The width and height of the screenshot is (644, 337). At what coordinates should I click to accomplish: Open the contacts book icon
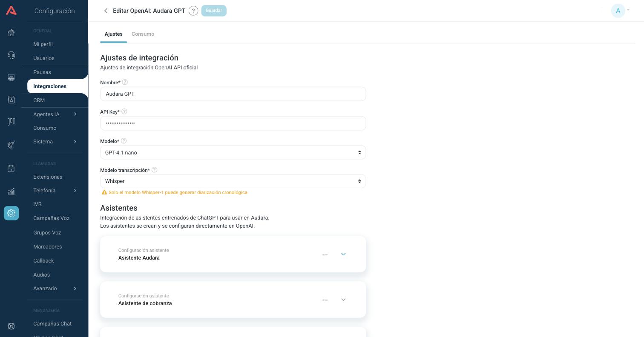tap(11, 100)
